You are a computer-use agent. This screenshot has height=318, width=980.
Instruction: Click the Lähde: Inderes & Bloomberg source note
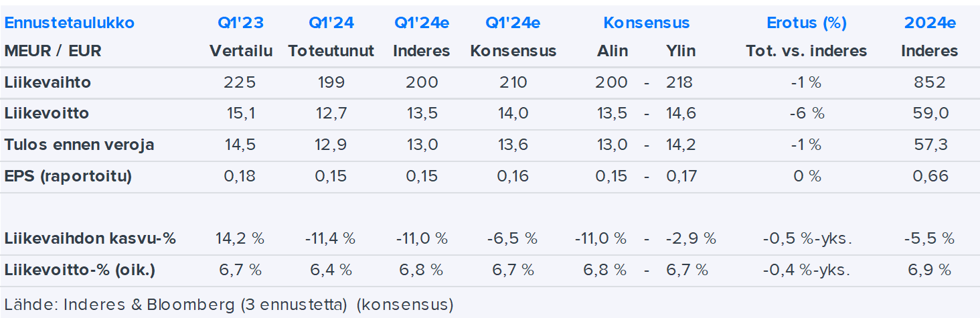tap(229, 305)
